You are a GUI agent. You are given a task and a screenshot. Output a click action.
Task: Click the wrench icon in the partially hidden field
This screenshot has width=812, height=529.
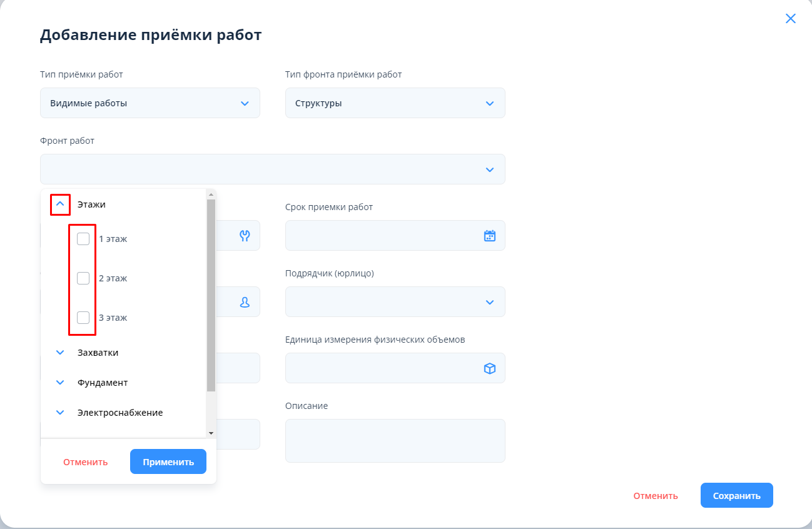[245, 236]
